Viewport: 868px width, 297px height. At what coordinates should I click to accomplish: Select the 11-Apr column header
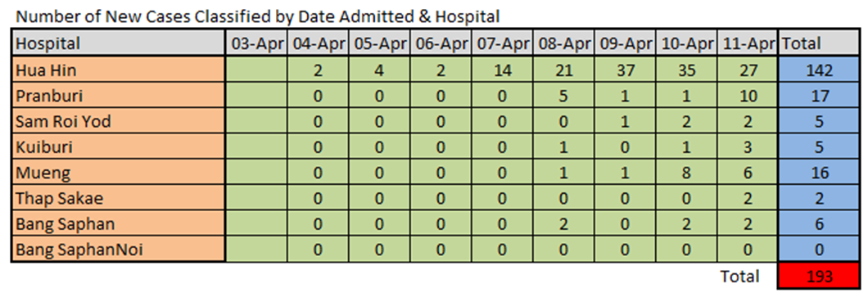pyautogui.click(x=748, y=43)
